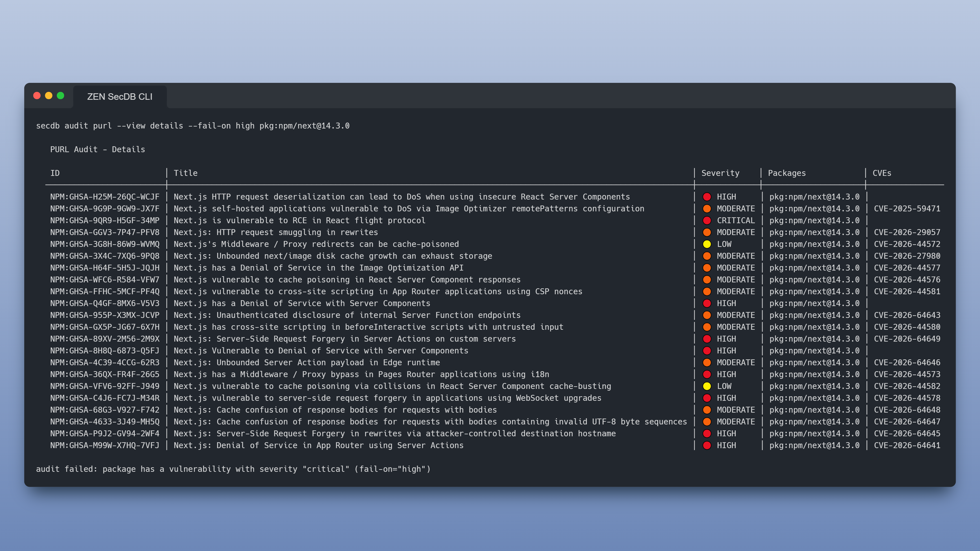This screenshot has height=551, width=980.
Task: Click the LOW label in the GHSA-3G8H-86W9-WVMQ row
Action: (x=724, y=244)
